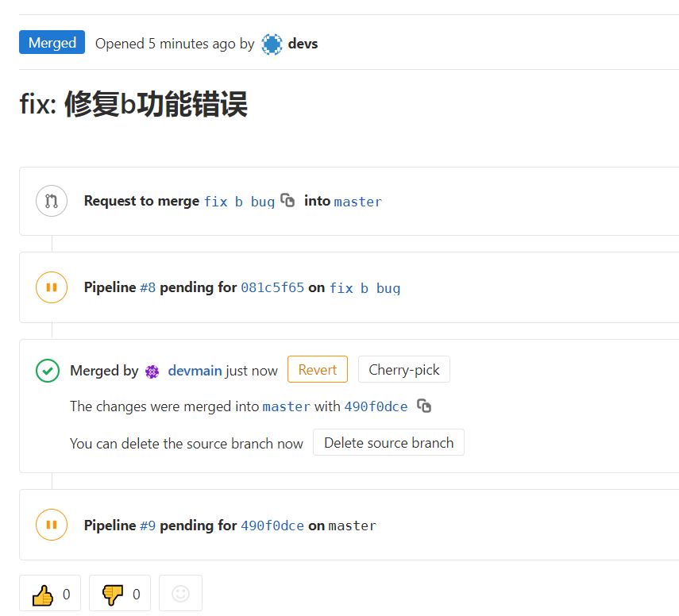
Task: Click pending status icon for pipeline #8
Action: (52, 287)
